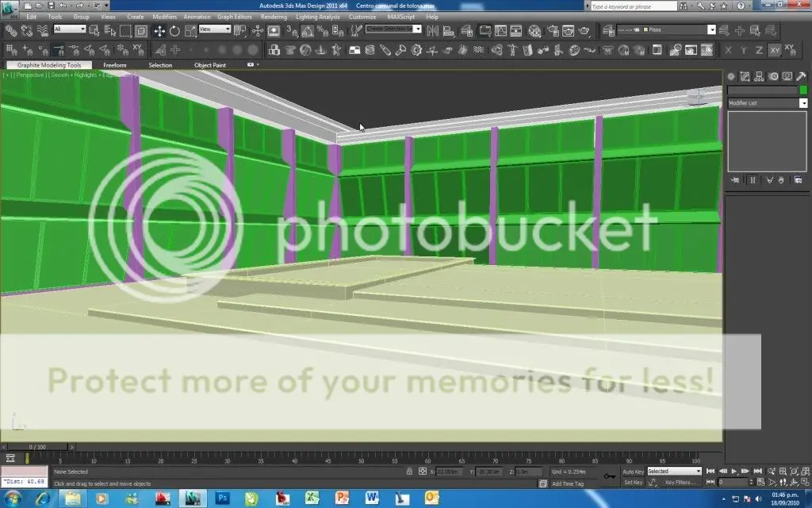Click the keyword search field
This screenshot has width=812, height=508.
pyautogui.click(x=634, y=6)
